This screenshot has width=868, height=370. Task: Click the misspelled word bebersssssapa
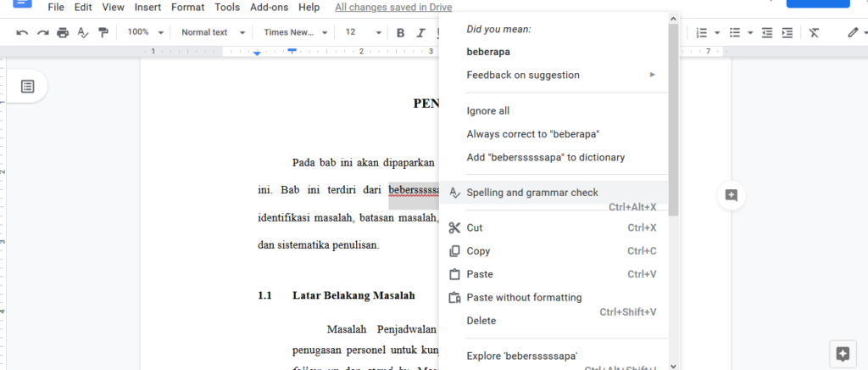414,190
